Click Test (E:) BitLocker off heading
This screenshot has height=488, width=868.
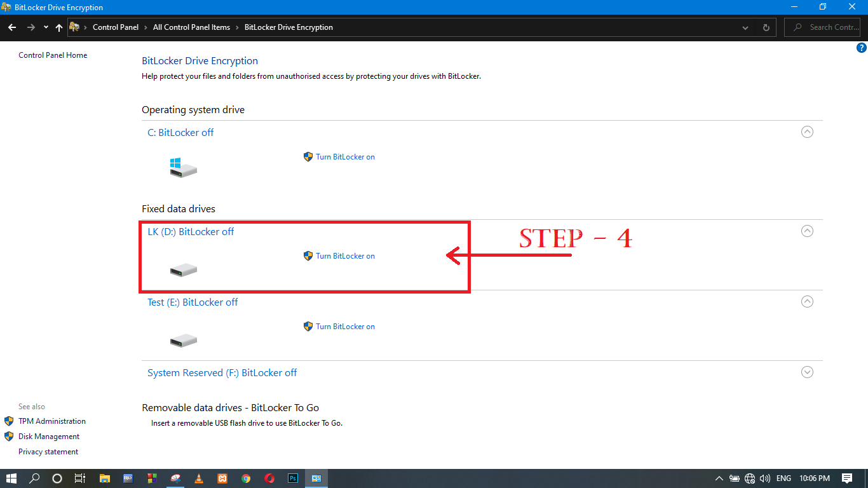pyautogui.click(x=193, y=302)
